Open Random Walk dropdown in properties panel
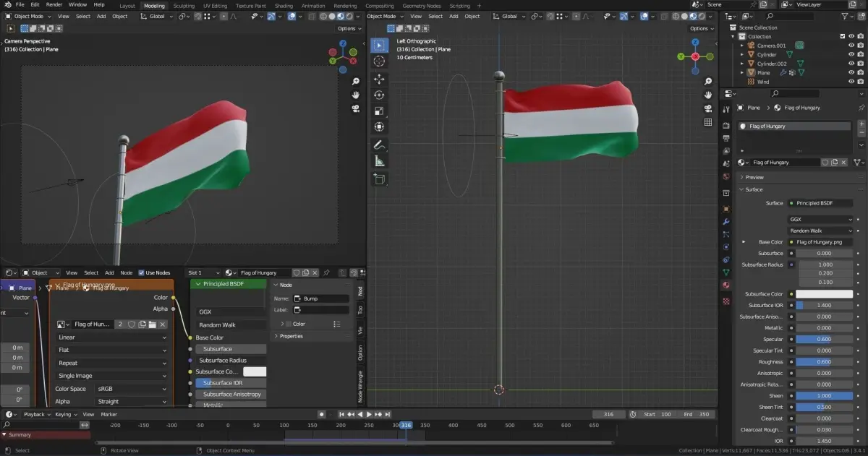Screen dimensions: 868x456 tap(821, 231)
